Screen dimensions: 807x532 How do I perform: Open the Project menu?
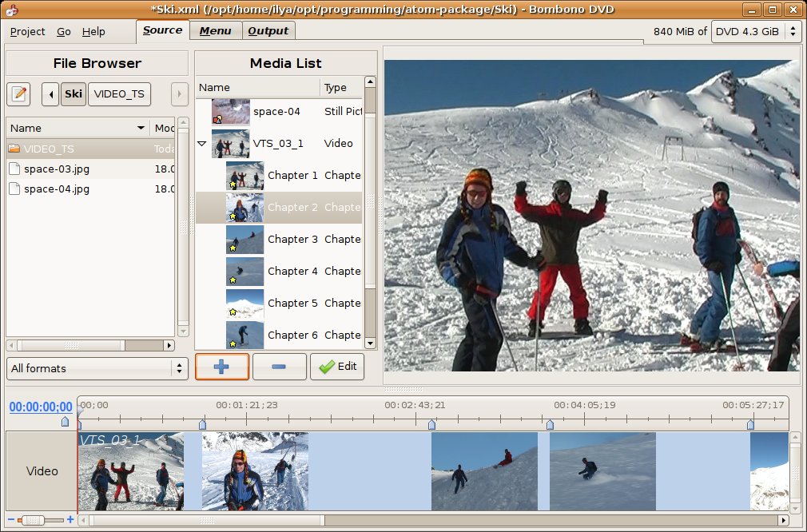[26, 32]
